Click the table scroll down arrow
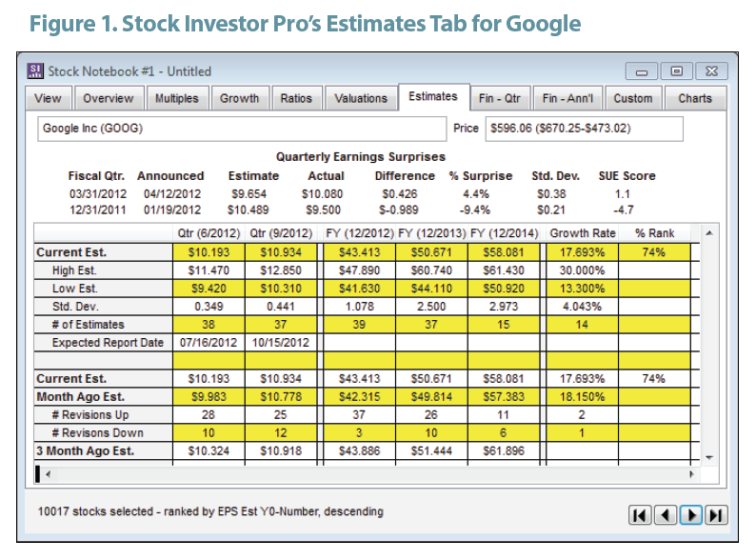 coord(709,457)
